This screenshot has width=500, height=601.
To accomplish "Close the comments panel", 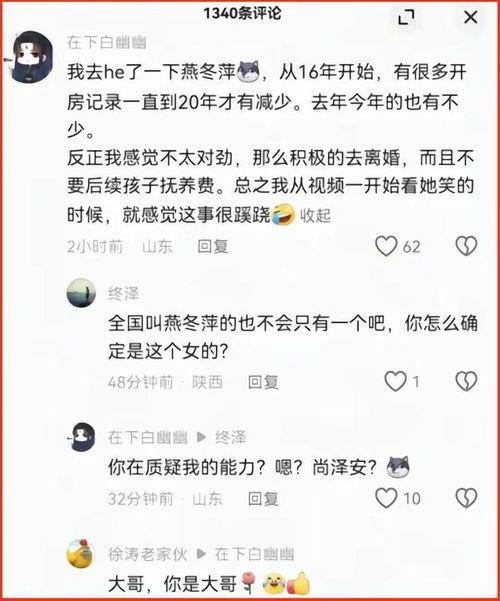I will pos(470,17).
